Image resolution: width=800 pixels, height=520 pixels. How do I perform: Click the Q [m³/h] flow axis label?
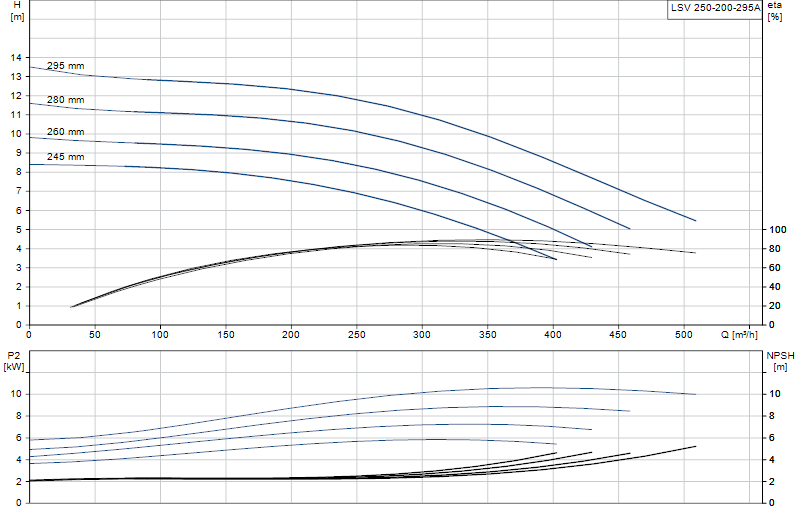tap(739, 335)
